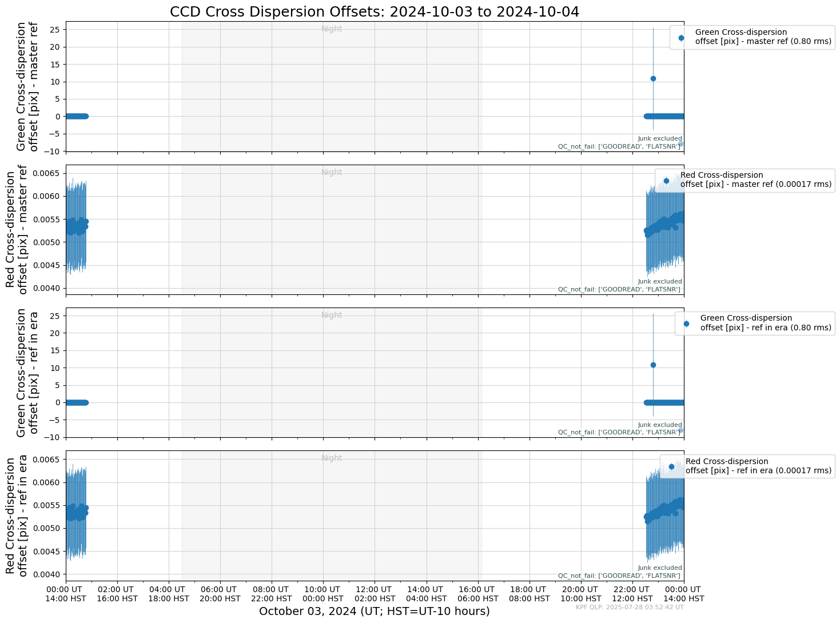Click the y-axis label 'Red Cross-dispersion offset [pix] - ref in era'
Image resolution: width=840 pixels, height=623 pixels.
tap(16, 516)
